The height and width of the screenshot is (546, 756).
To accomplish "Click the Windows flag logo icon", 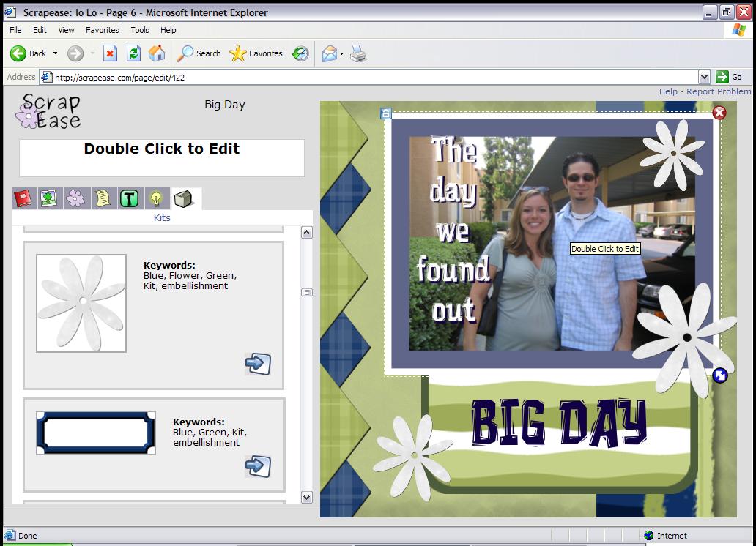I will pos(738,30).
